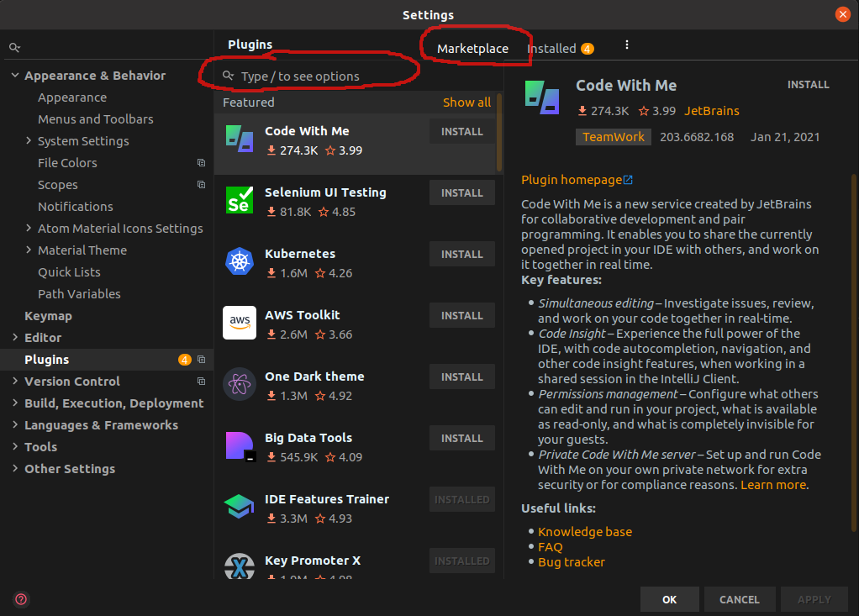
Task: Open the plugins more-options kebab menu
Action: coord(627,45)
